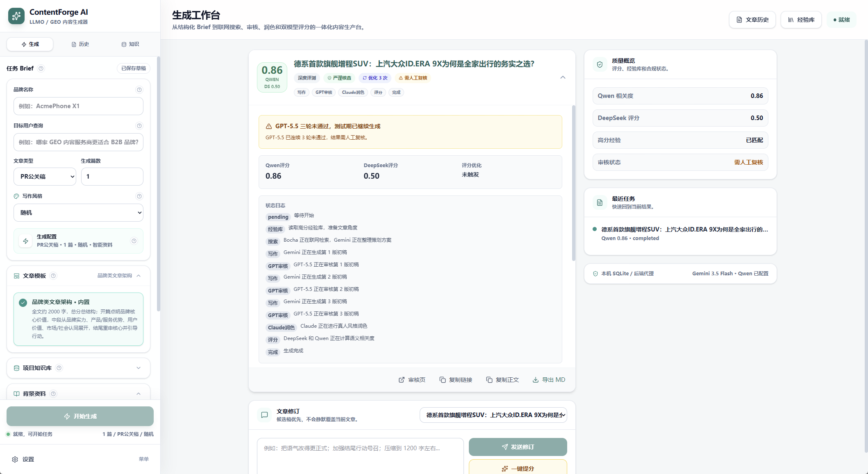The height and width of the screenshot is (474, 868).
Task: Click 复制正文 action
Action: [x=502, y=380]
